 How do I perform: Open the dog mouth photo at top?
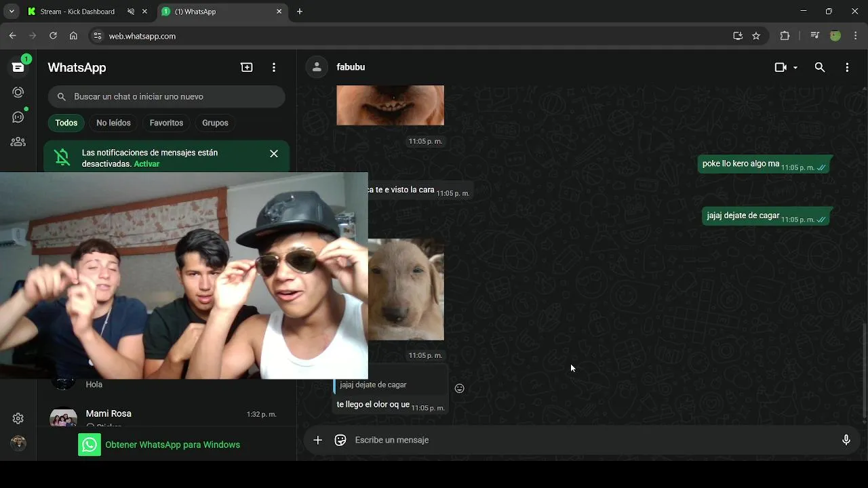391,105
